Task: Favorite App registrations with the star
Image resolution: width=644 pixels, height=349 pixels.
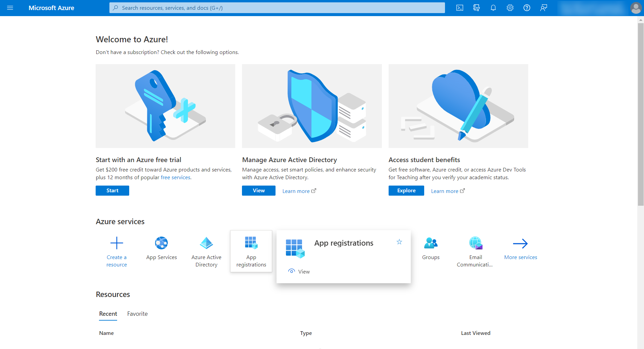Action: click(x=399, y=242)
